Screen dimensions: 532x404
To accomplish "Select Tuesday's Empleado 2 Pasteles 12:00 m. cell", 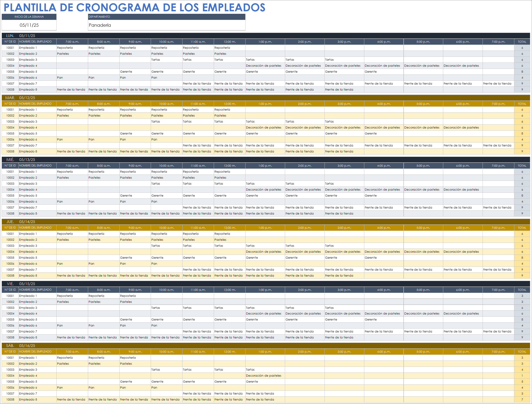I will 230,116.
